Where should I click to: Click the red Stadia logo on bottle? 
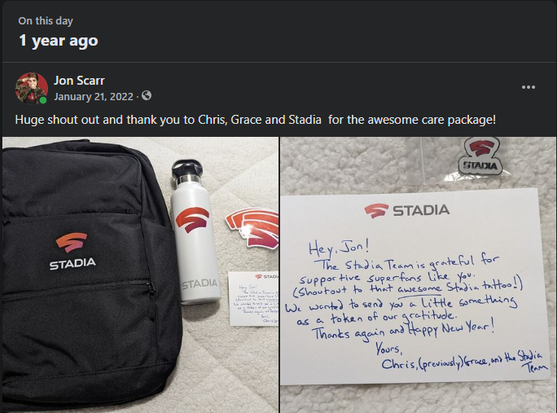tap(192, 220)
